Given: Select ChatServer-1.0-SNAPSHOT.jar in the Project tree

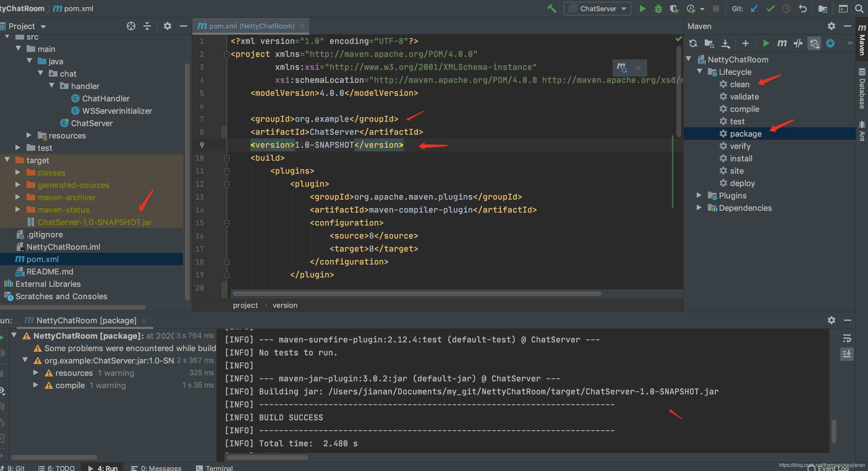Looking at the screenshot, I should tap(94, 222).
